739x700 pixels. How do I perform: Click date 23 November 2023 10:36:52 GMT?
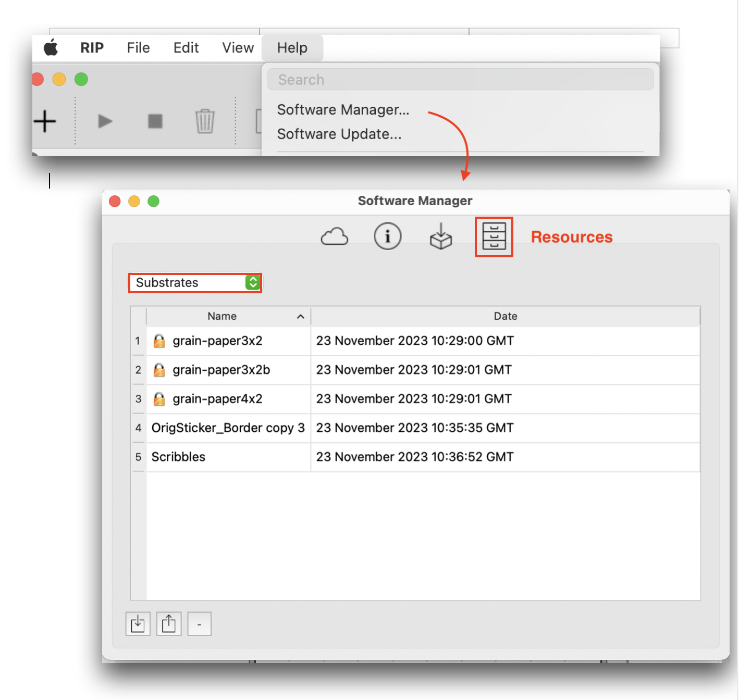point(415,457)
